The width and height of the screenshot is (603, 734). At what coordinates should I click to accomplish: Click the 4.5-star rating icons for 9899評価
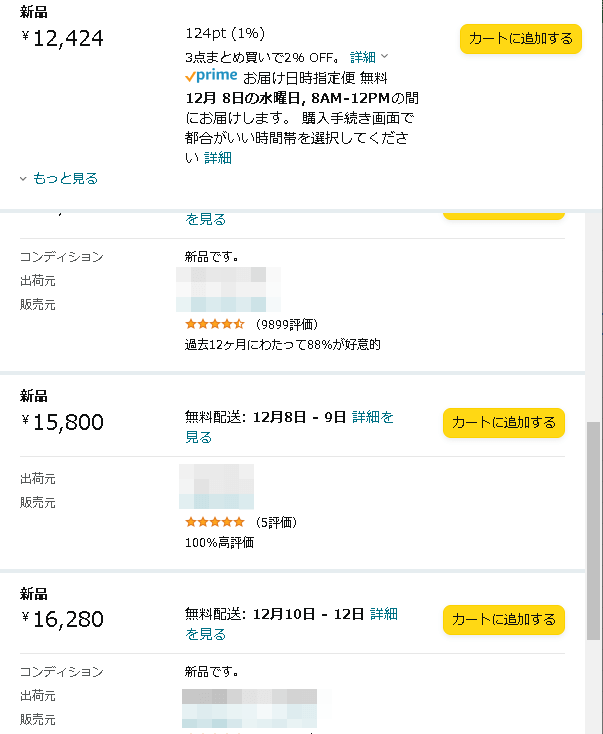tap(214, 324)
